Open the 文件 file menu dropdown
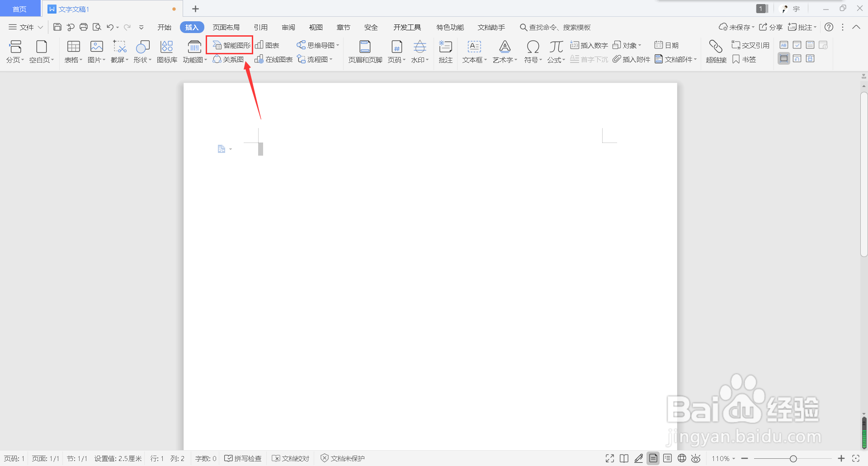868x466 pixels. click(x=26, y=27)
